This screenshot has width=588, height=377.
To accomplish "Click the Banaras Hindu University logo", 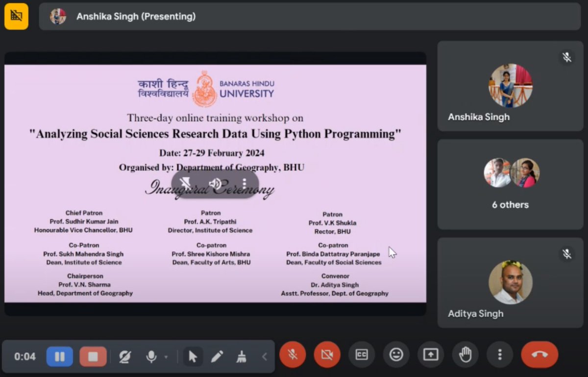I will click(x=206, y=89).
